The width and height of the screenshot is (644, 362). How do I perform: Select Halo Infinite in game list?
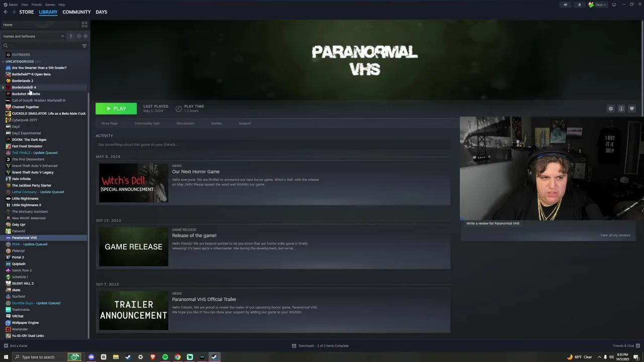tap(21, 179)
